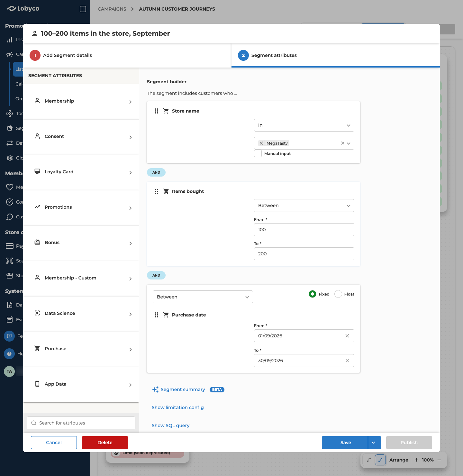Click the data transfer arrows sidebar icon
Image resolution: width=463 pixels, height=476 pixels.
click(x=10, y=143)
